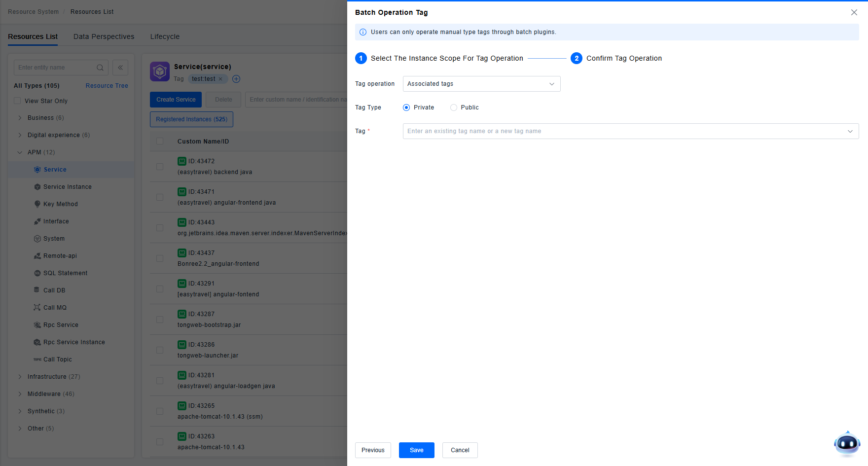Image resolution: width=868 pixels, height=466 pixels.
Task: Select the Public tag type radio
Action: click(454, 108)
